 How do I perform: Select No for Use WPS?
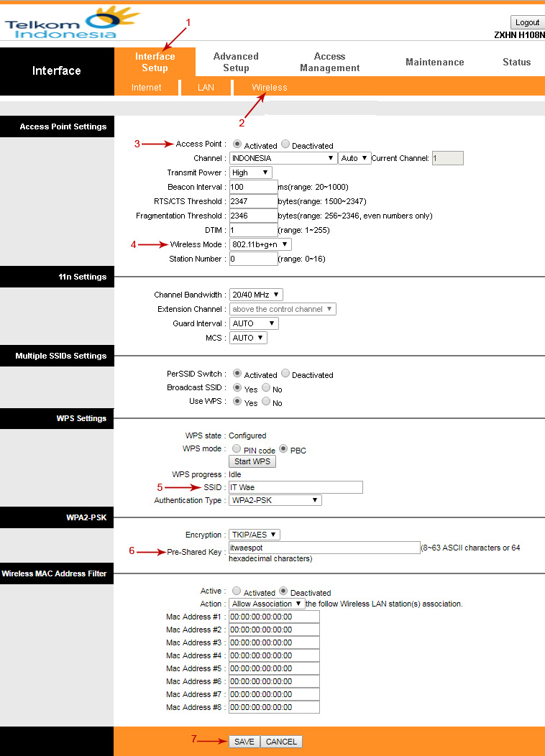(x=266, y=401)
